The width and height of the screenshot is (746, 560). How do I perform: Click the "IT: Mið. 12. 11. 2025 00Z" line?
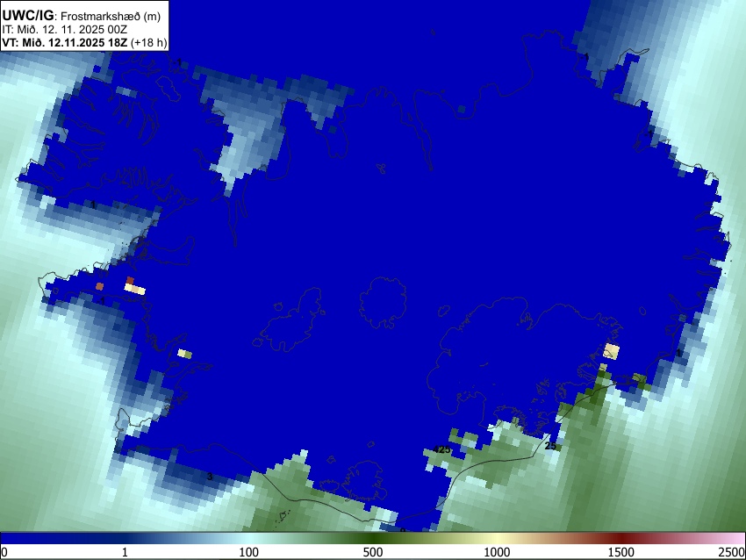pos(64,30)
